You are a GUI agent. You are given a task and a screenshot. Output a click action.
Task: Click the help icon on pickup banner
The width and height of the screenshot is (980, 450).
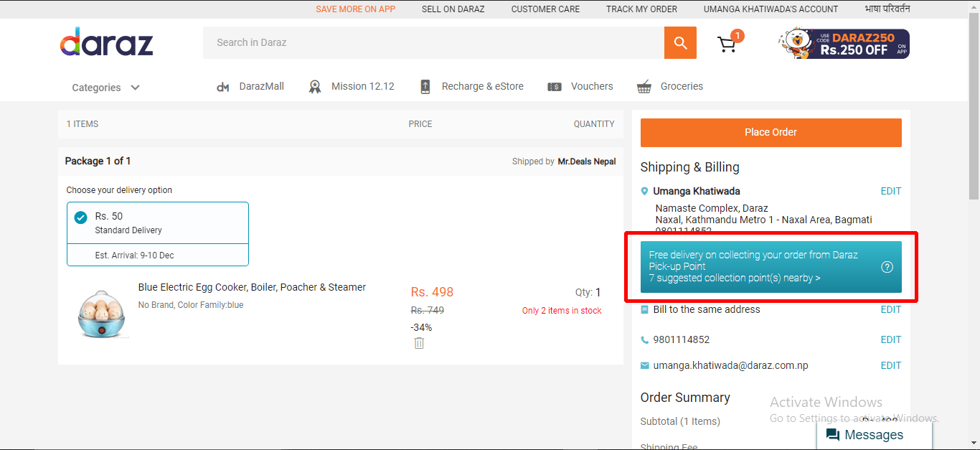(x=887, y=266)
